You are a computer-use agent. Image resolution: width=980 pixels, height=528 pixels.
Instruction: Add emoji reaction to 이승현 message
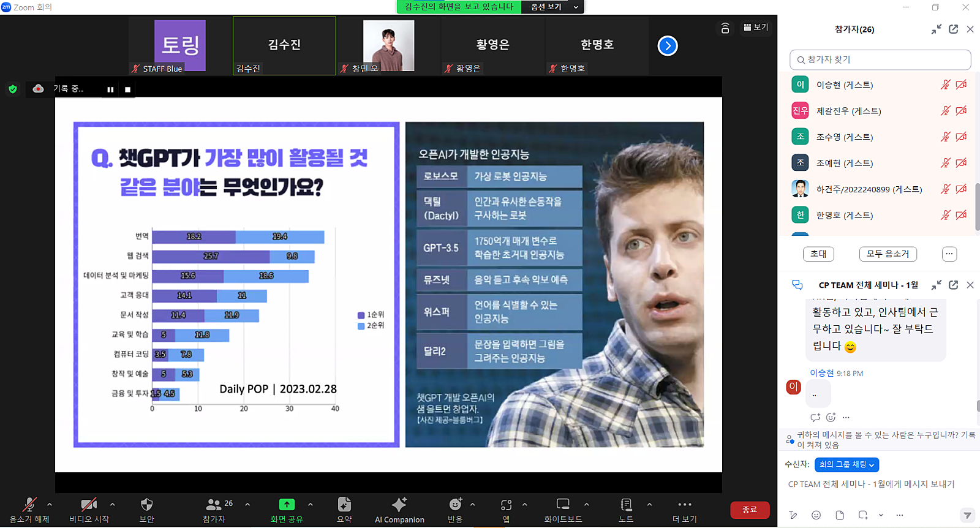(x=831, y=418)
